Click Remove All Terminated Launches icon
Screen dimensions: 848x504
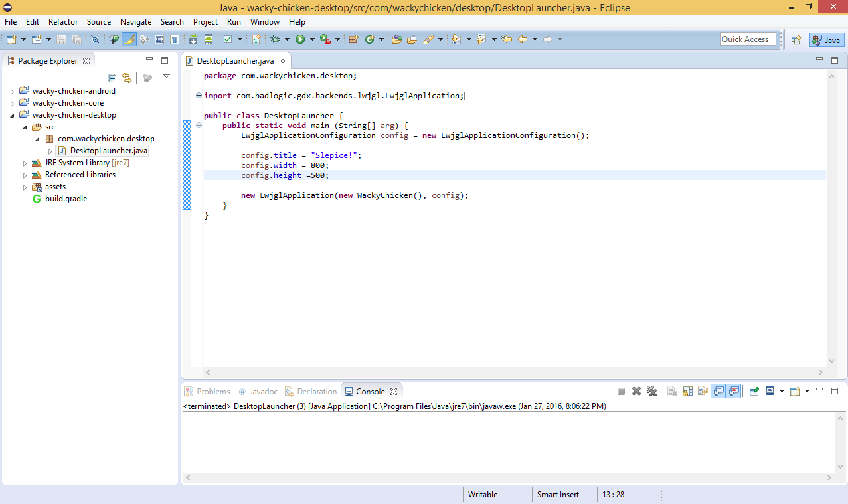(x=651, y=392)
